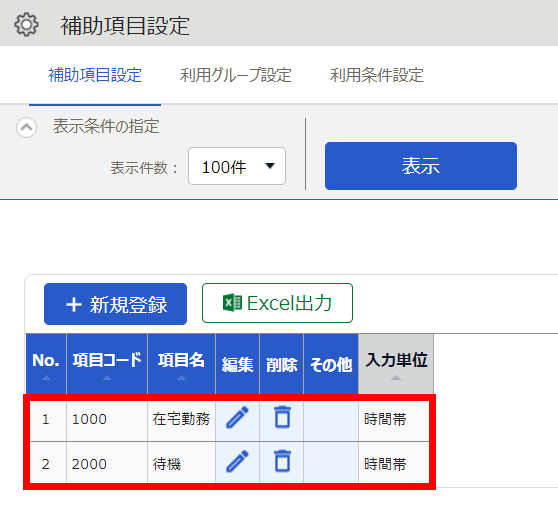Select the 待機 item name cell
The image size is (558, 514).
pos(181,464)
